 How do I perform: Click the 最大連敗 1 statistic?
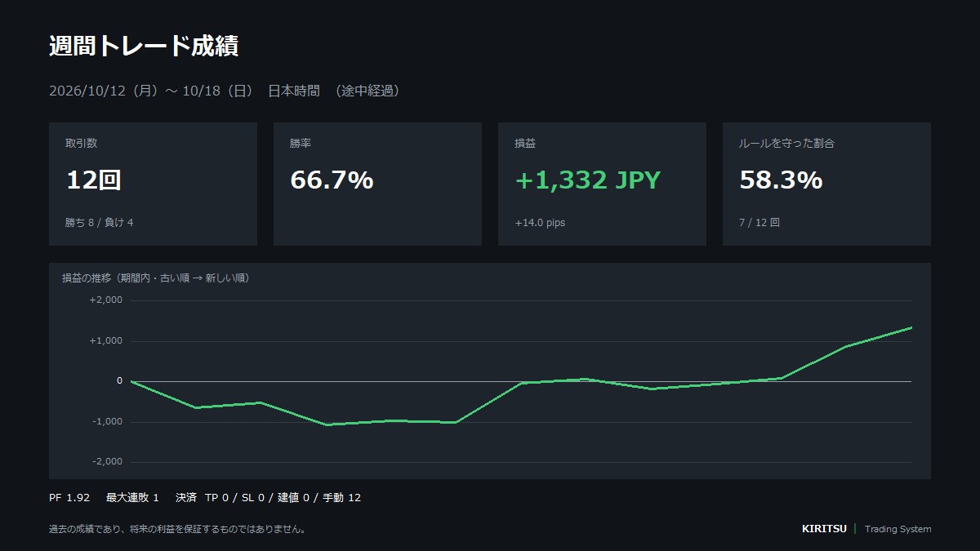[x=132, y=497]
